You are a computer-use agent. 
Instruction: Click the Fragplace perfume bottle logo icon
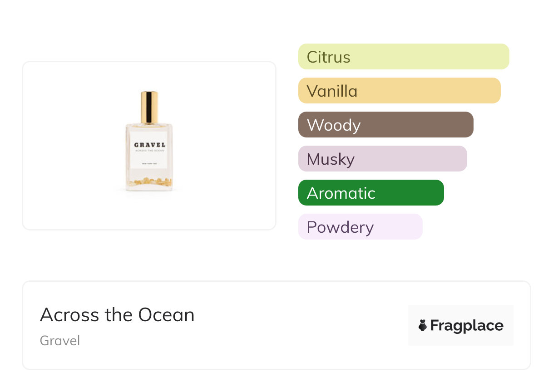(423, 325)
